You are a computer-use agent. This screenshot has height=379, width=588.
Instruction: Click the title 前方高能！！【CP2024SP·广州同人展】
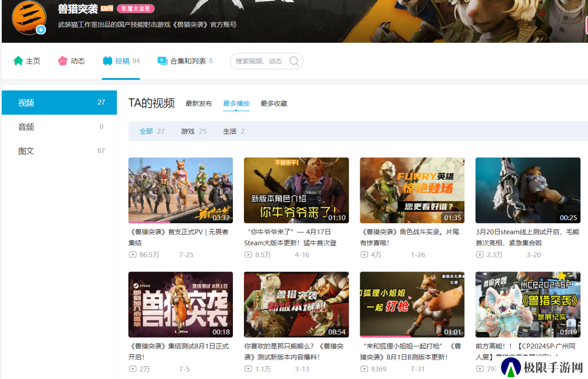[526, 351]
